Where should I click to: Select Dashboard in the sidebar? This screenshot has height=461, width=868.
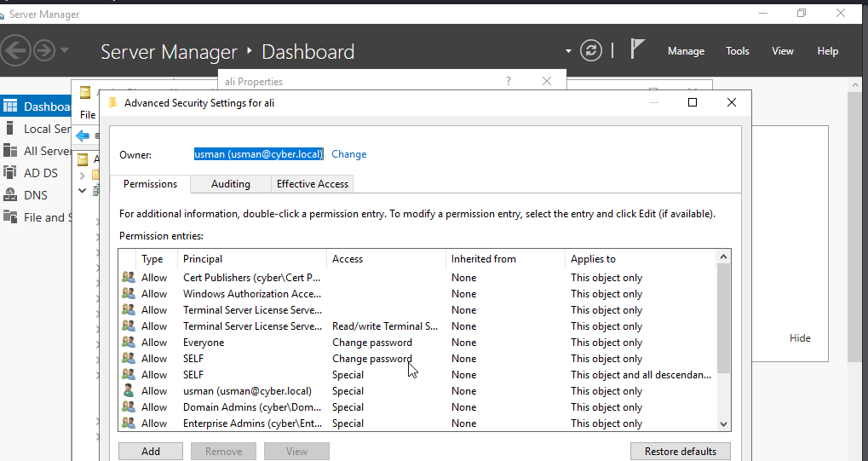coord(36,107)
